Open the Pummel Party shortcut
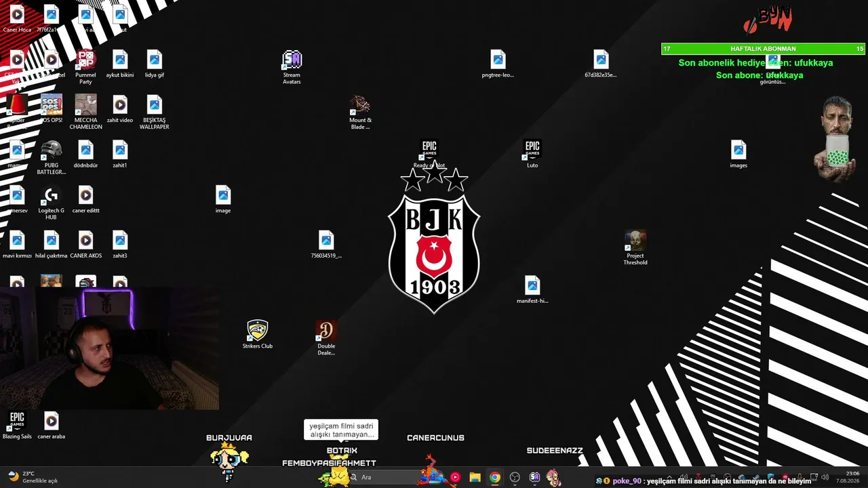This screenshot has height=488, width=868. (x=85, y=67)
